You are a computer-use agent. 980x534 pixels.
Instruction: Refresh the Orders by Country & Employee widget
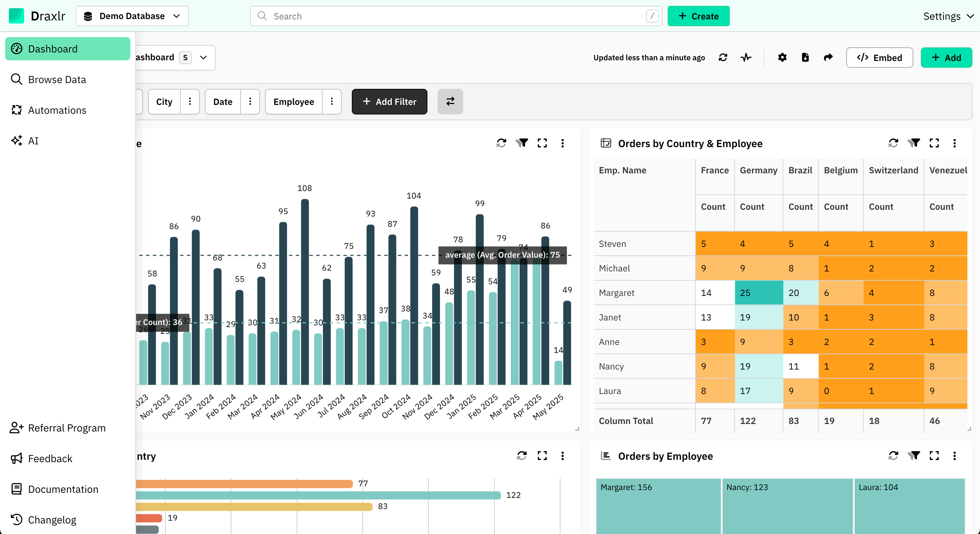pyautogui.click(x=893, y=143)
